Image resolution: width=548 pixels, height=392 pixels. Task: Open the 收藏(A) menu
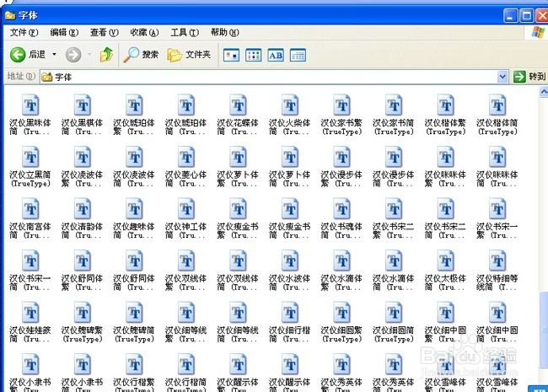(x=144, y=33)
